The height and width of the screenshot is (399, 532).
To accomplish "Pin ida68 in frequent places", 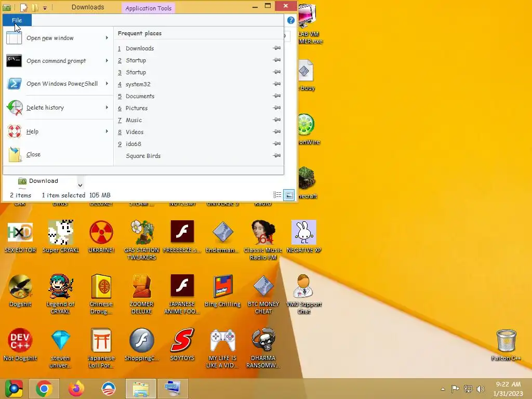I will 277,143.
